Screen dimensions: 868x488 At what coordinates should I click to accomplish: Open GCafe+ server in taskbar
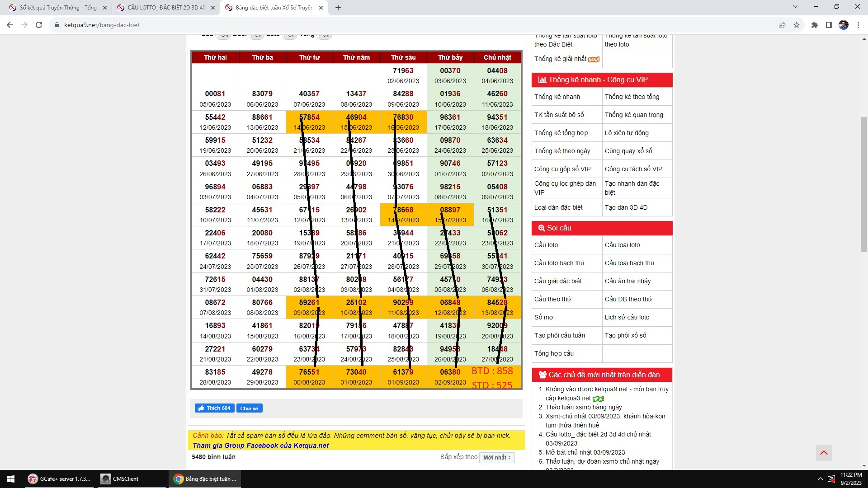60,479
